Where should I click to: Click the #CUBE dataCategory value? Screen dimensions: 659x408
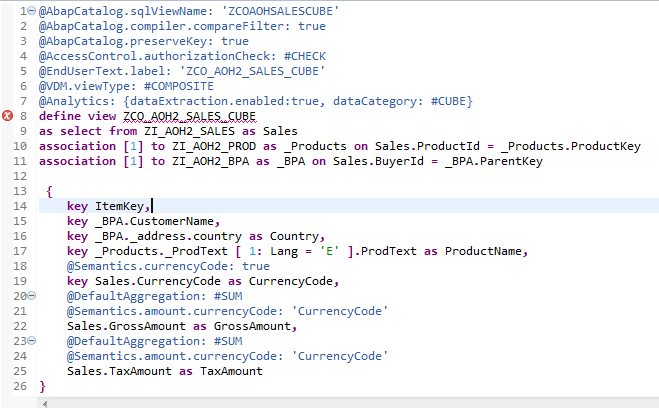448,101
